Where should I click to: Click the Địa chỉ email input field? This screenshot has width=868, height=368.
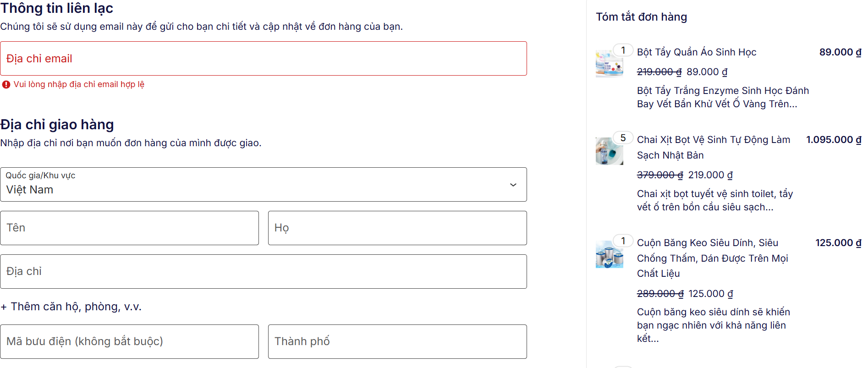click(263, 59)
